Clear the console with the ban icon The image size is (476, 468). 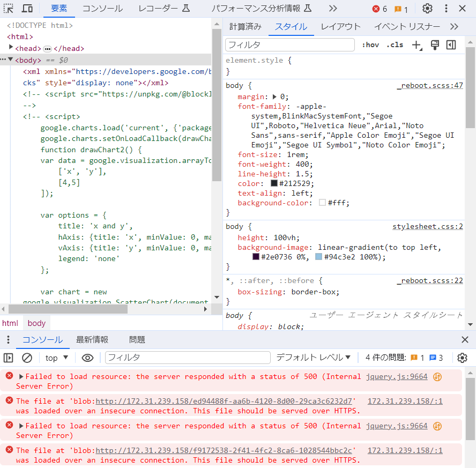[x=27, y=358]
